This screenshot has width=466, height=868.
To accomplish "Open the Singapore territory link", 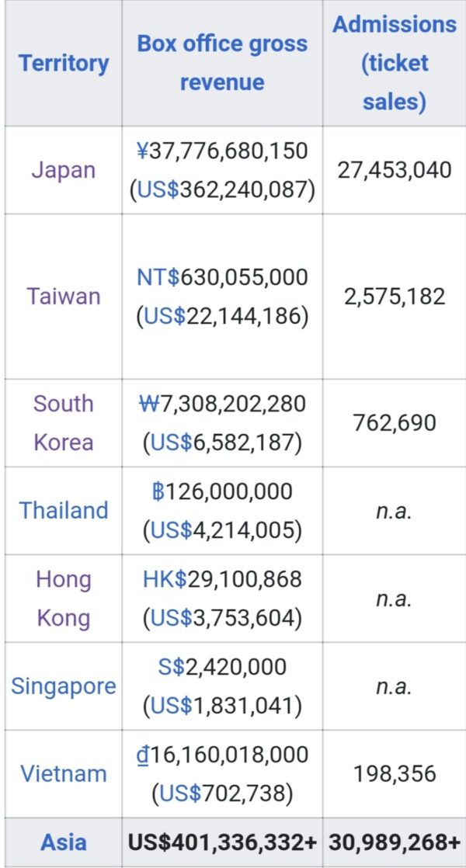I will click(x=64, y=686).
